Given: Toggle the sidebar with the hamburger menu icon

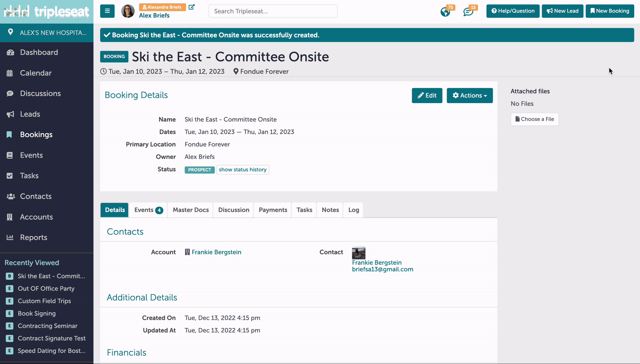Looking at the screenshot, I should click(x=107, y=11).
